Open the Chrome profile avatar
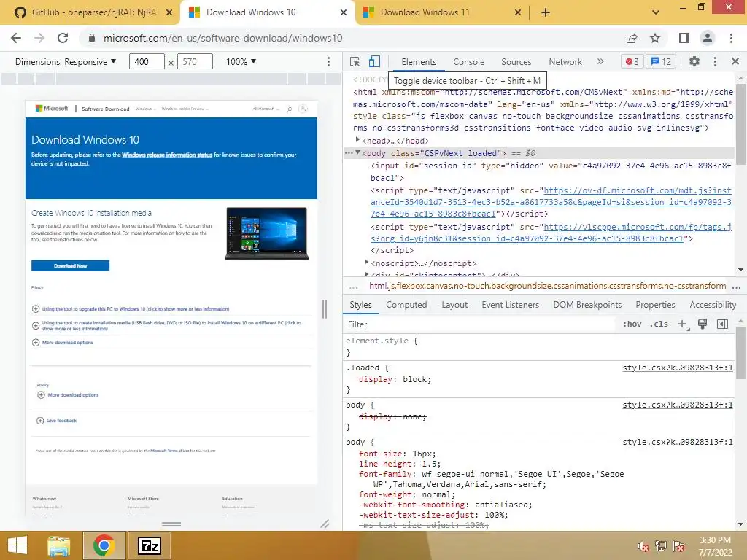The width and height of the screenshot is (747, 560). click(x=708, y=38)
